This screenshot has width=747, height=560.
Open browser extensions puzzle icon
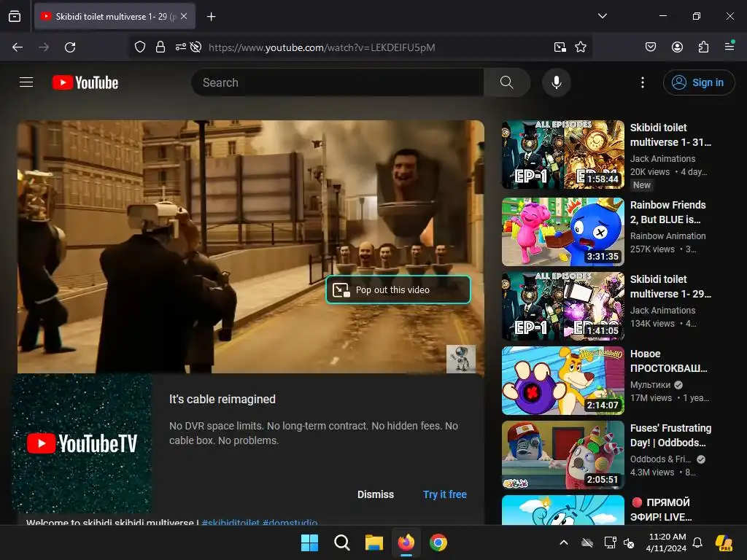click(703, 47)
